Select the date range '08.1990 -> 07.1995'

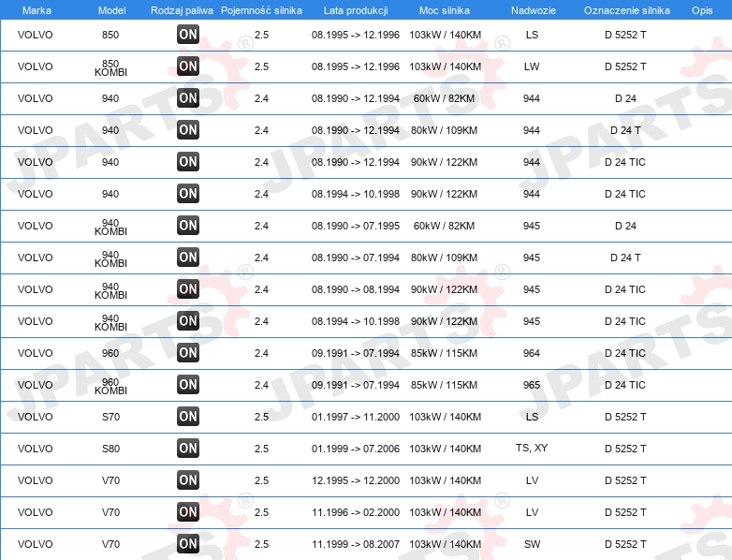pyautogui.click(x=356, y=226)
